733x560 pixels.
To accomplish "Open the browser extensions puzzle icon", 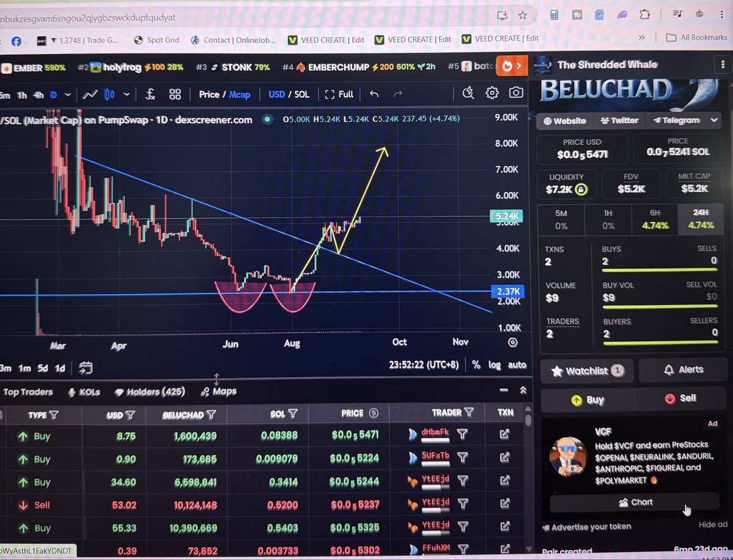I will click(x=644, y=15).
